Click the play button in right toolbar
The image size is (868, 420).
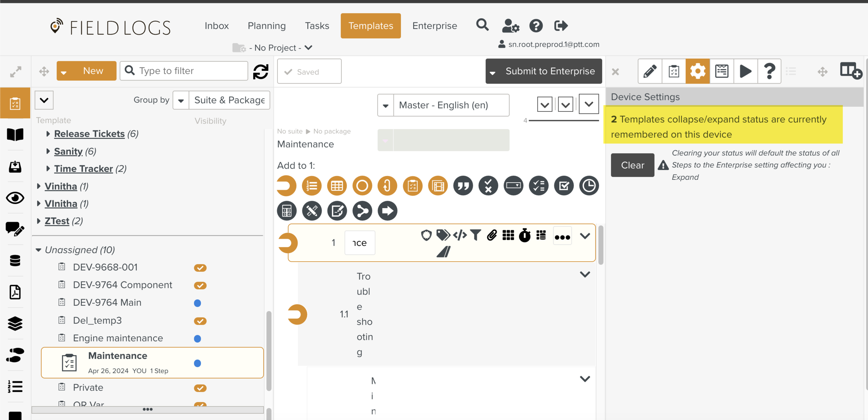tap(745, 72)
